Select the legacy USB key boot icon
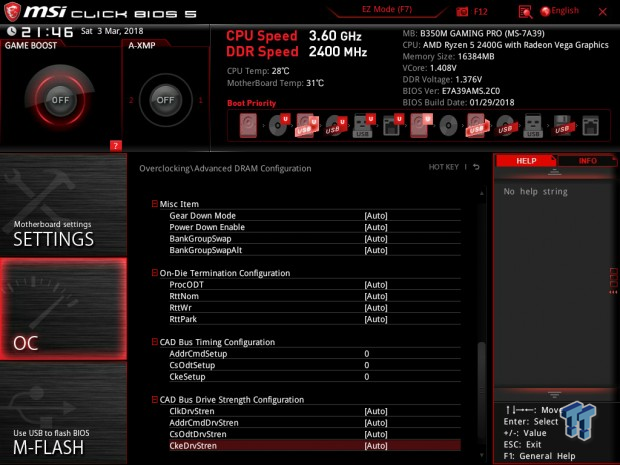620x465 pixels. [533, 126]
